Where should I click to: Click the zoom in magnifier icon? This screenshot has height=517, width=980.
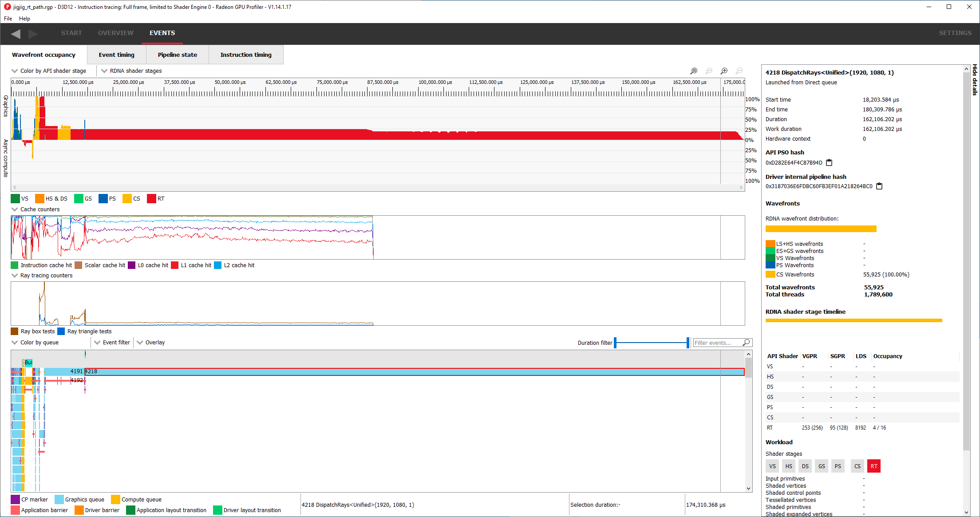point(724,71)
